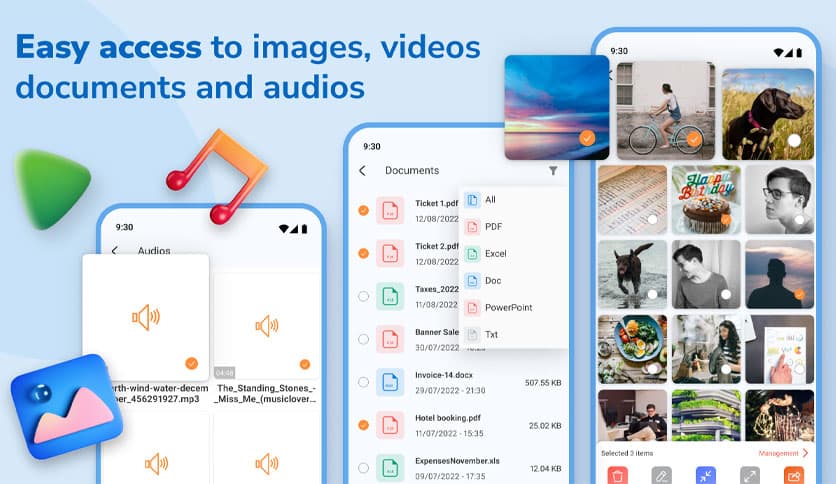Tap the ExpensesNovember.xls file name
The image size is (836, 484).
click(x=459, y=461)
